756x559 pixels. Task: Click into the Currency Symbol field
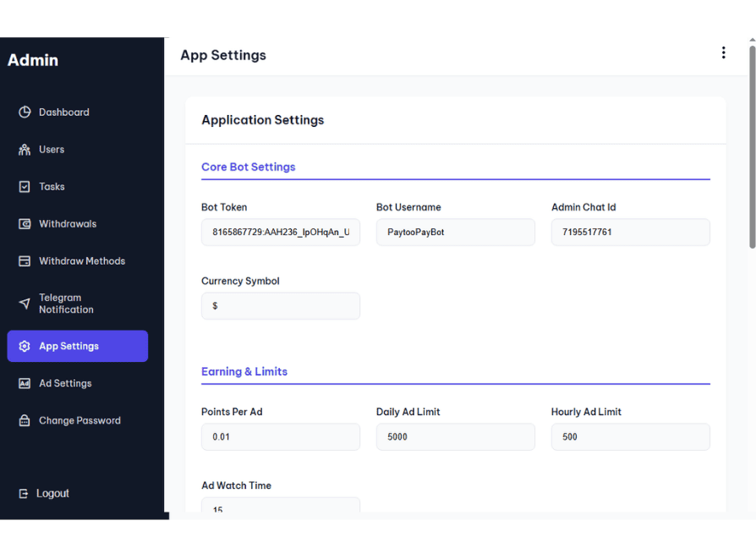point(280,306)
